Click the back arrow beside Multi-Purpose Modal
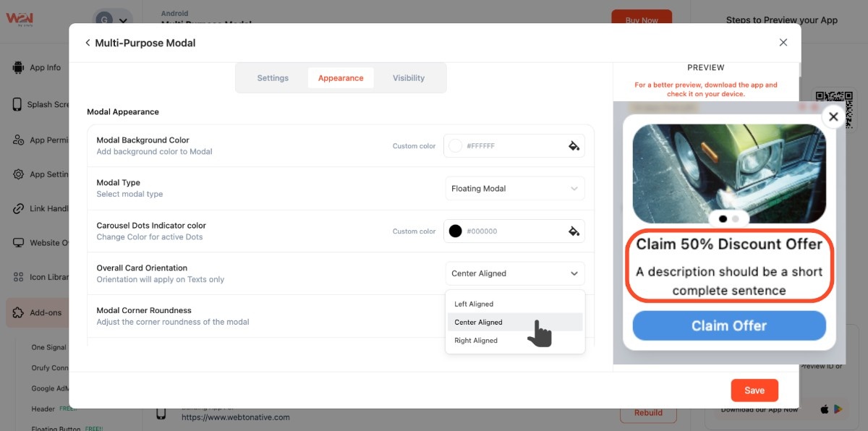 [x=88, y=43]
